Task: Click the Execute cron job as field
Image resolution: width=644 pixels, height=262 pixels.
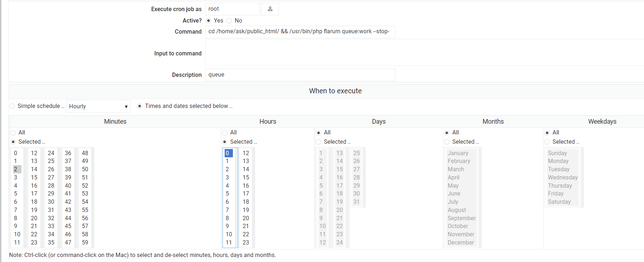Action: [x=232, y=9]
